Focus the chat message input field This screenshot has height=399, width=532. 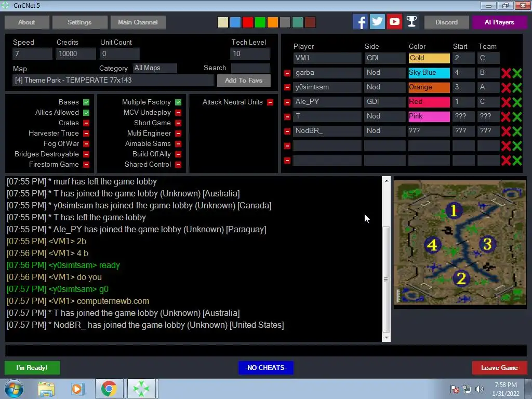point(266,351)
